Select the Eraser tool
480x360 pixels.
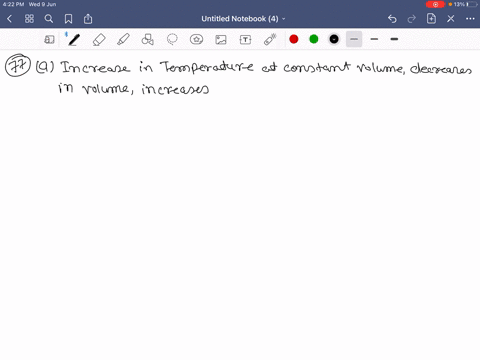click(99, 40)
